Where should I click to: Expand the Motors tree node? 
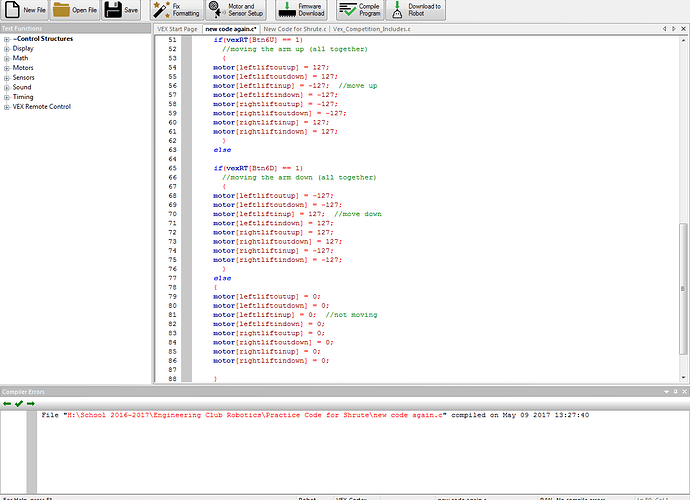[x=7, y=68]
